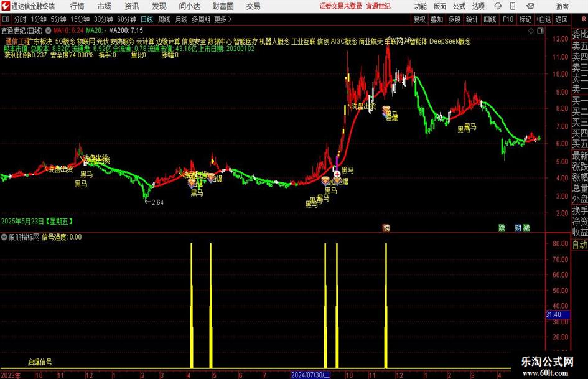The width and height of the screenshot is (588, 379).
Task: Open the customer service headset icon
Action: click(x=498, y=6)
